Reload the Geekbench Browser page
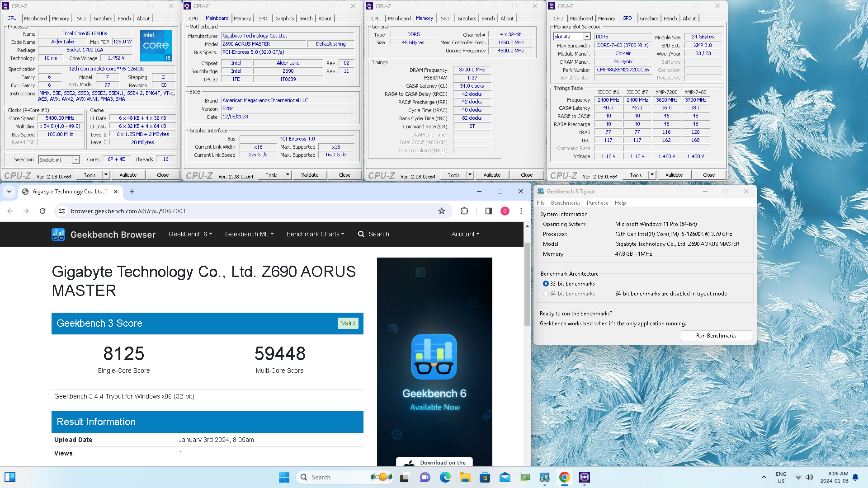Image resolution: width=868 pixels, height=488 pixels. [x=42, y=211]
